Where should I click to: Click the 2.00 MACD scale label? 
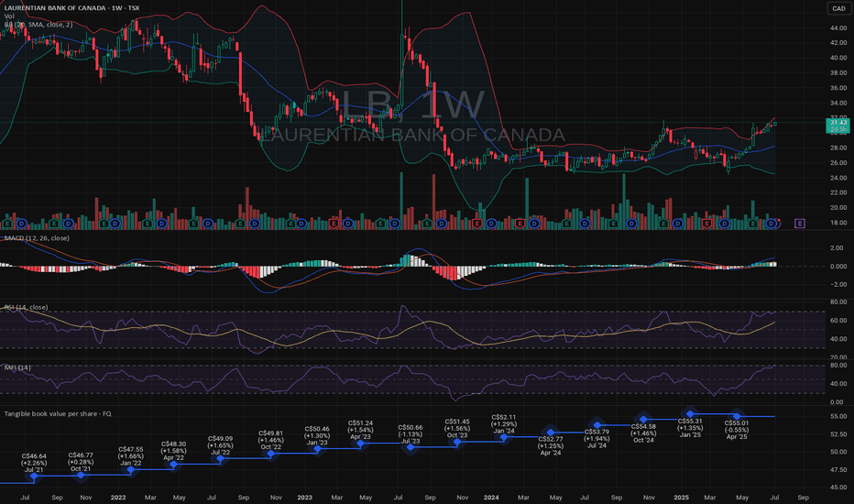coord(838,248)
